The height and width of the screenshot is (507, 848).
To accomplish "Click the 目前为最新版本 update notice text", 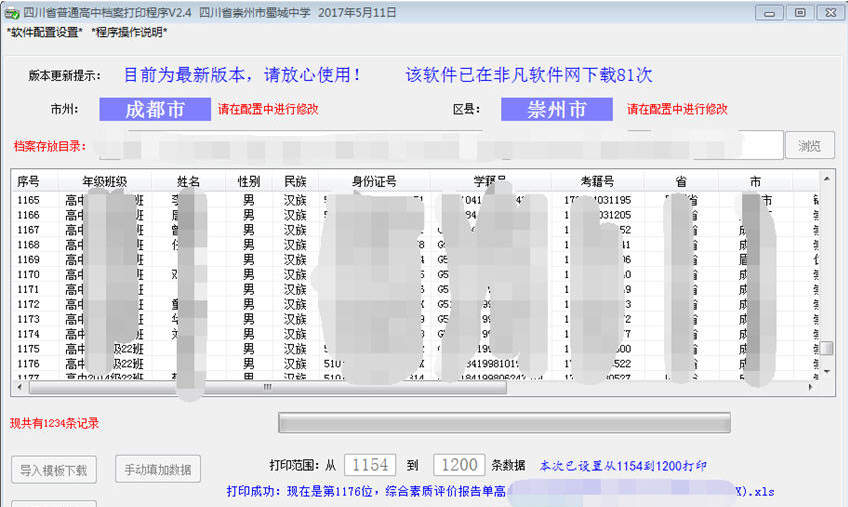I will pyautogui.click(x=242, y=75).
